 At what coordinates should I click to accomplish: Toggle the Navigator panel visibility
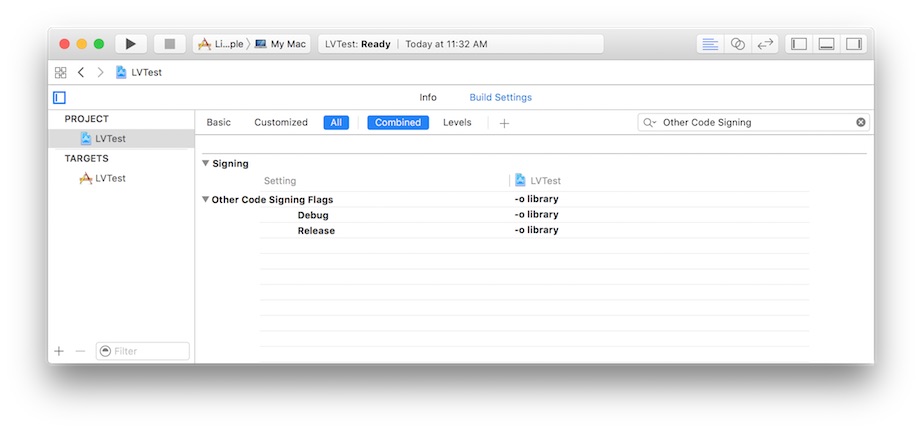(799, 44)
